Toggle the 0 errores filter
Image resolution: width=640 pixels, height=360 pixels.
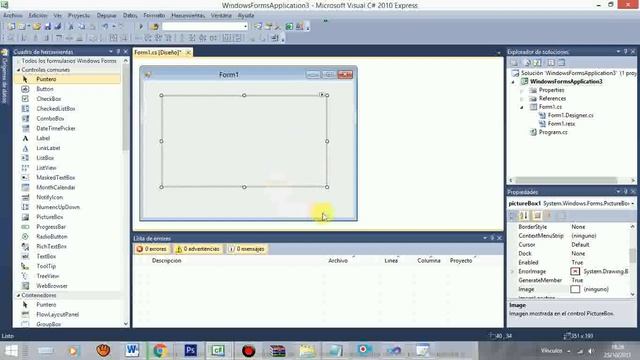152,249
